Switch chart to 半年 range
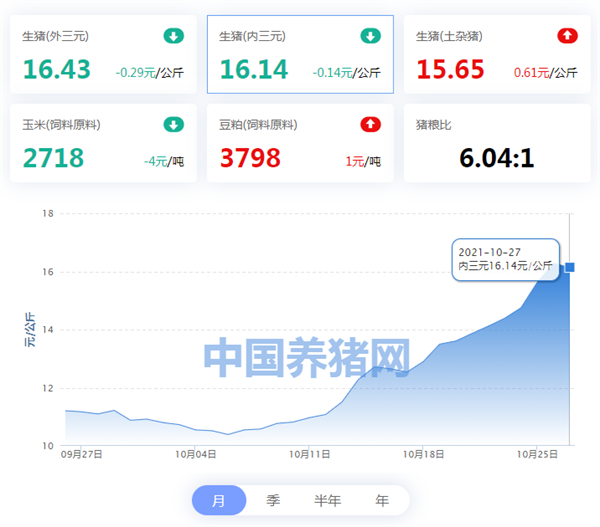The width and height of the screenshot is (600, 527). click(328, 500)
